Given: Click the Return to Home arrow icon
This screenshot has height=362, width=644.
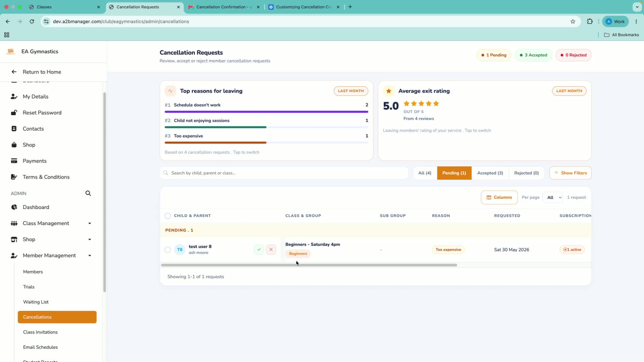Looking at the screenshot, I should [14, 72].
